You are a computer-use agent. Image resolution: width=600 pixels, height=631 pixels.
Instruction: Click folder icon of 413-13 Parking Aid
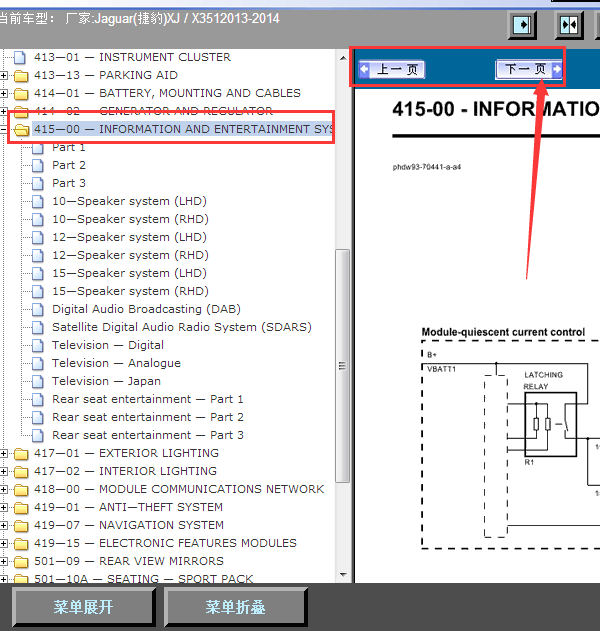[21, 76]
